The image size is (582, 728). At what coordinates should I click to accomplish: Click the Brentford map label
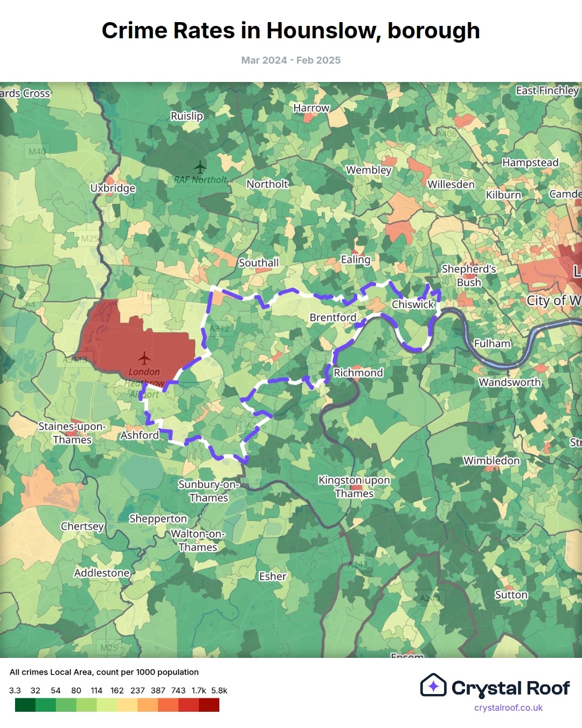click(332, 318)
